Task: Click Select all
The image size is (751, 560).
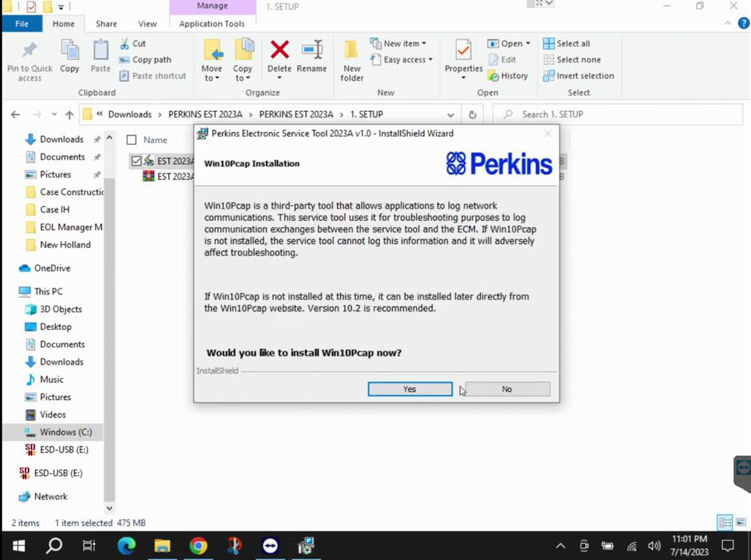Action: click(x=567, y=44)
